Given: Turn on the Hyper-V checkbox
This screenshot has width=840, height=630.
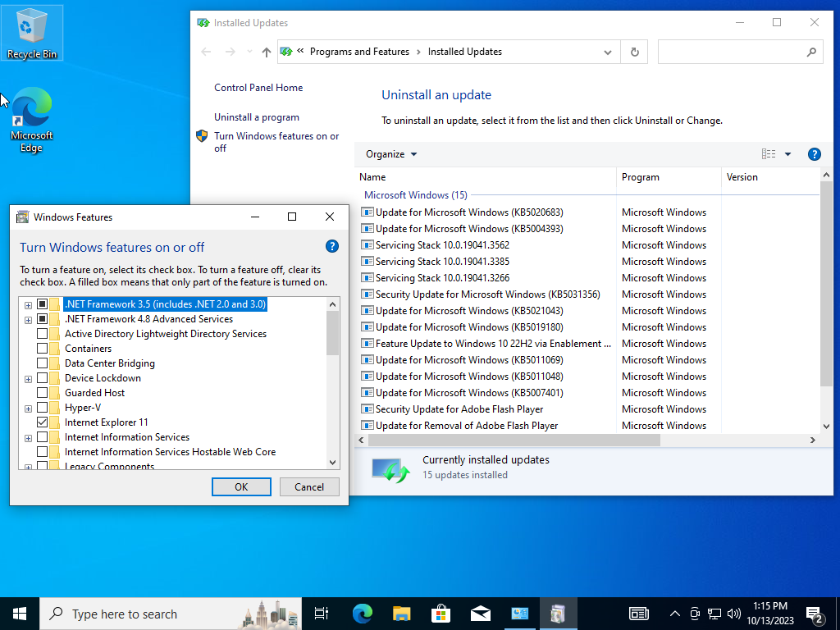Looking at the screenshot, I should (x=43, y=408).
